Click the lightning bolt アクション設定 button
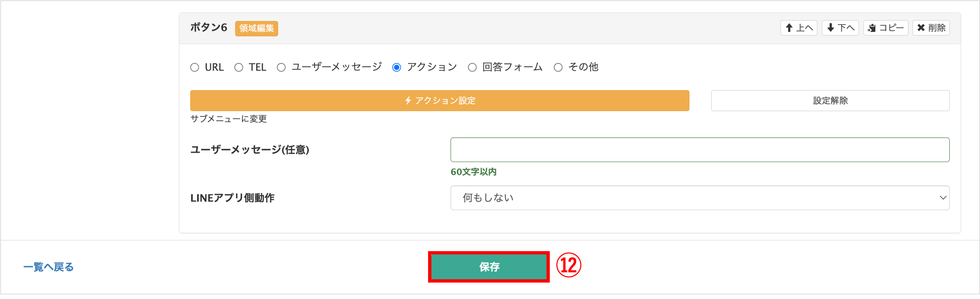This screenshot has width=980, height=299. [x=439, y=101]
